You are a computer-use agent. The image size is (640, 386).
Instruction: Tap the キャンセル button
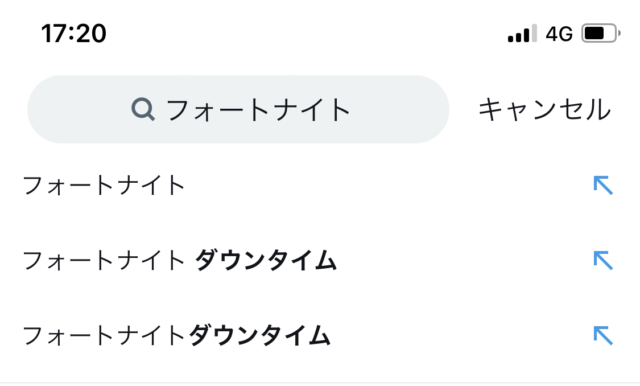(x=544, y=110)
